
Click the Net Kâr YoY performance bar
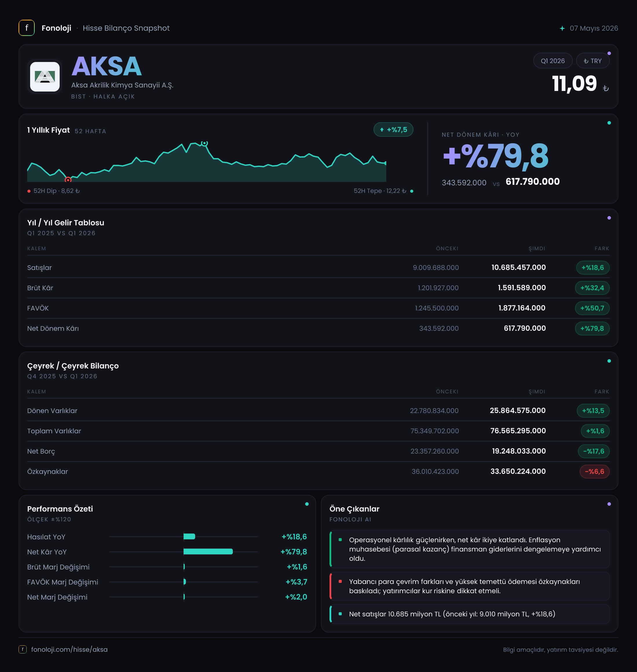coord(208,552)
